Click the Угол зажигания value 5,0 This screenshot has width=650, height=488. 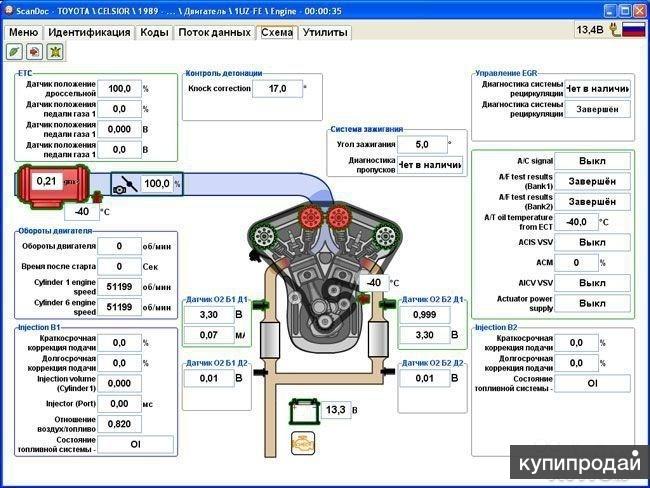click(422, 145)
